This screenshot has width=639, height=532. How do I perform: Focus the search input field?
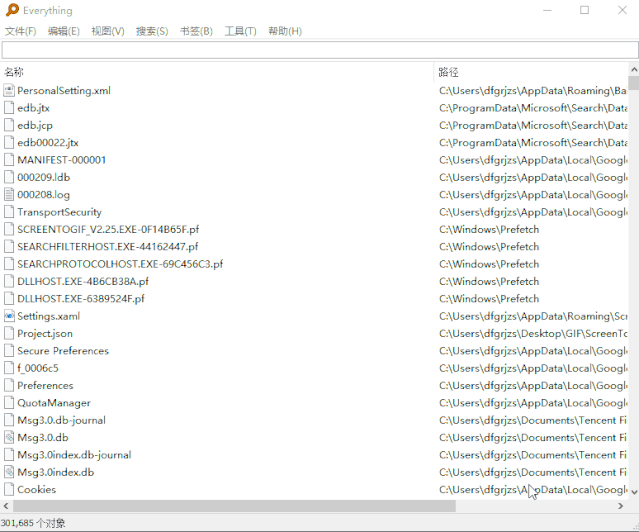point(320,51)
